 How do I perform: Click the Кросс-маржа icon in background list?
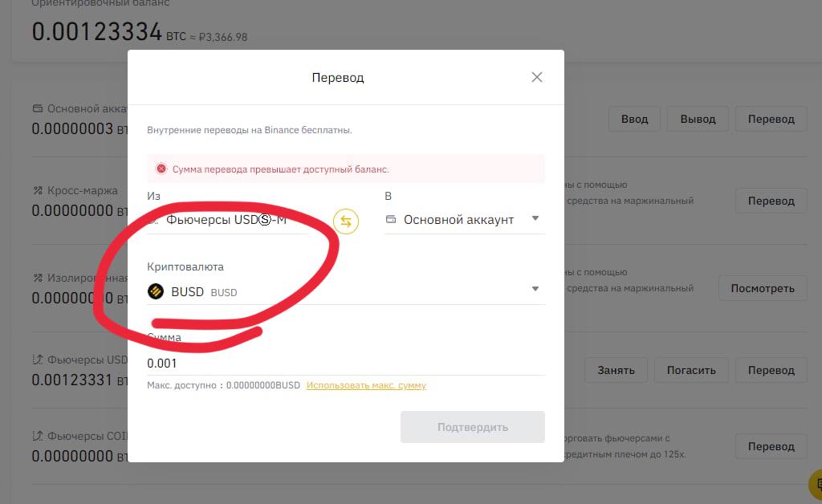point(38,191)
